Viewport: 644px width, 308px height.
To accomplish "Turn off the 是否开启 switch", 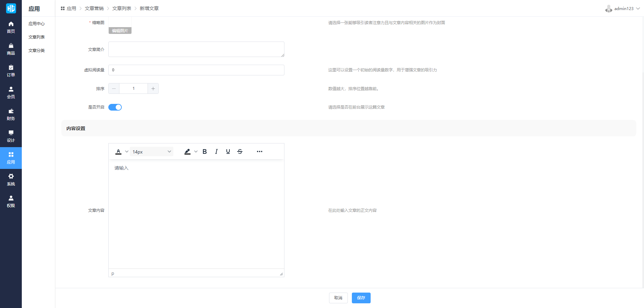I will coord(115,107).
